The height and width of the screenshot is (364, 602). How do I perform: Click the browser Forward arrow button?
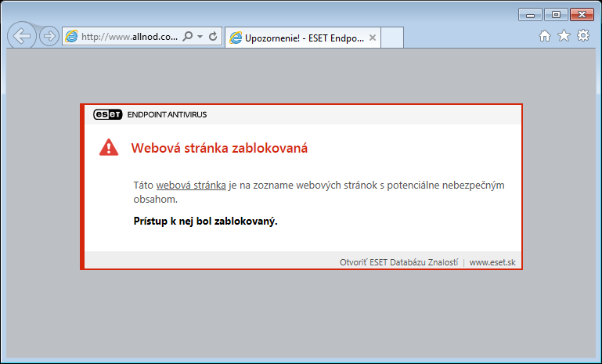click(49, 37)
